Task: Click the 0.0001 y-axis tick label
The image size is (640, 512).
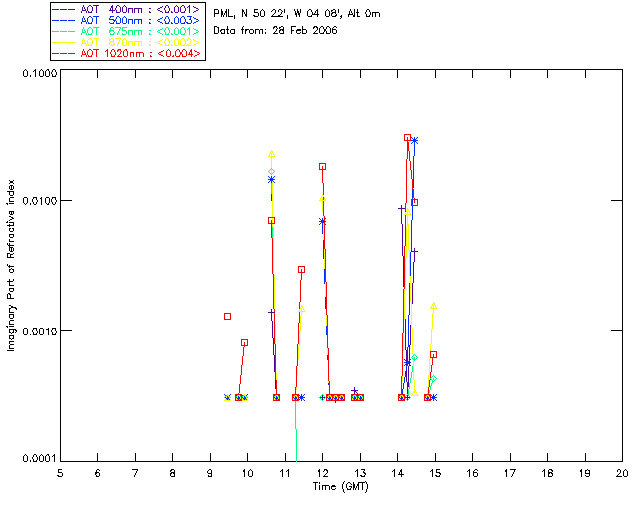Action: [x=40, y=459]
